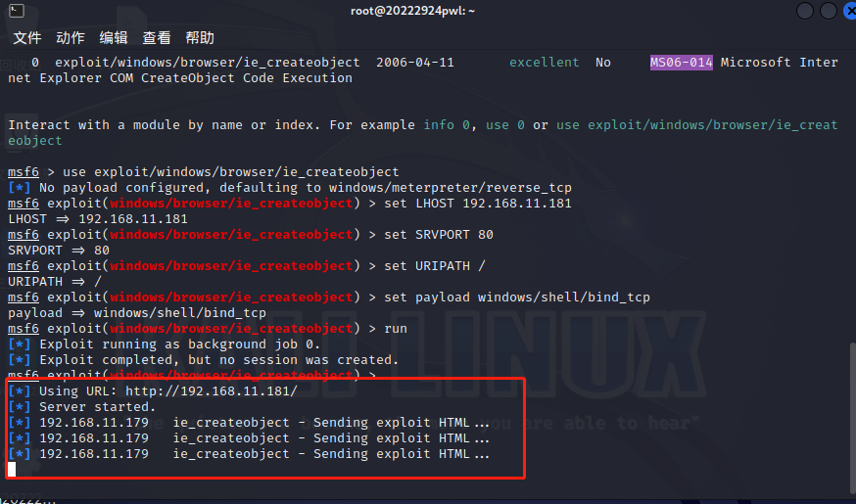Open the 动作 menu
Viewport: 856px width, 504px height.
pyautogui.click(x=71, y=37)
